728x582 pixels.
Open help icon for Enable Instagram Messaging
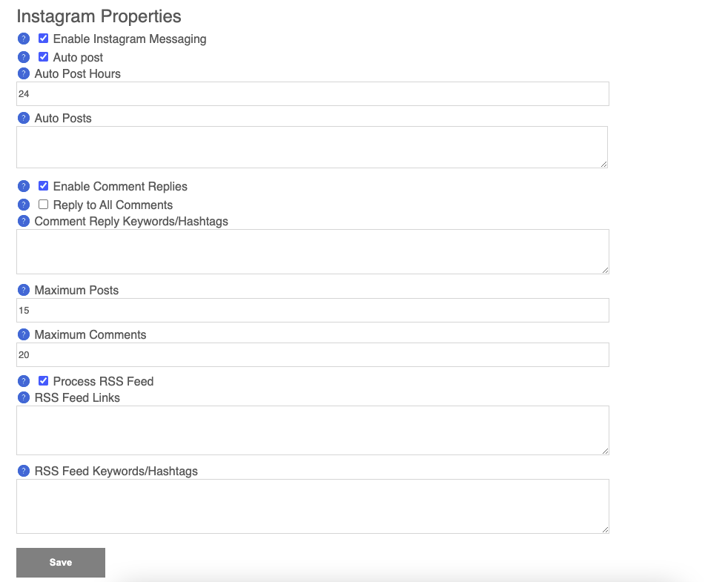[24, 39]
